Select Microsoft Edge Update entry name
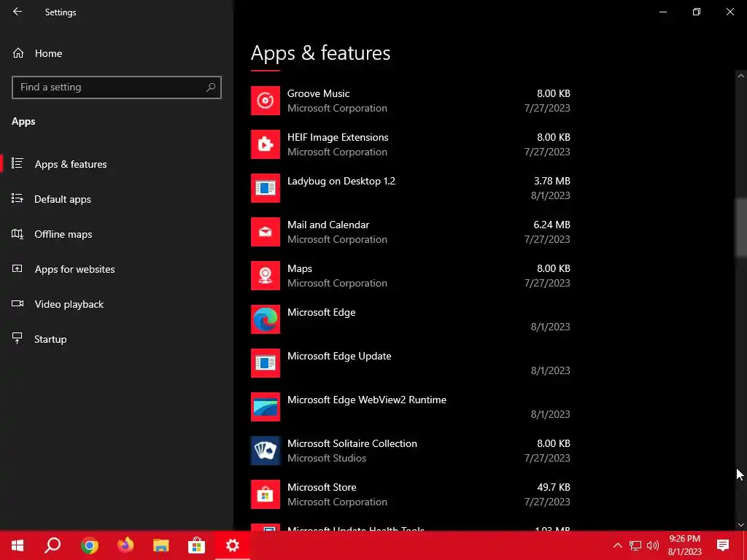Image resolution: width=747 pixels, height=560 pixels. pos(339,356)
